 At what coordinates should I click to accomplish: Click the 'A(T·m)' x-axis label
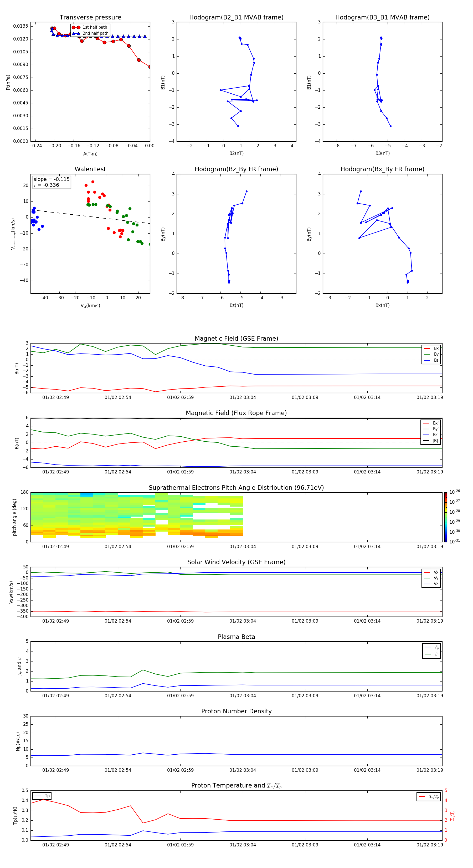(90, 154)
